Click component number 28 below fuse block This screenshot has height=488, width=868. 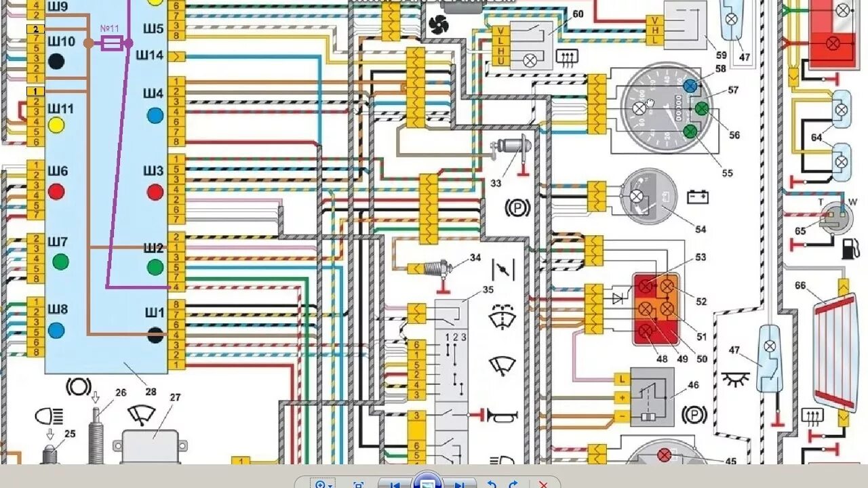coord(151,391)
